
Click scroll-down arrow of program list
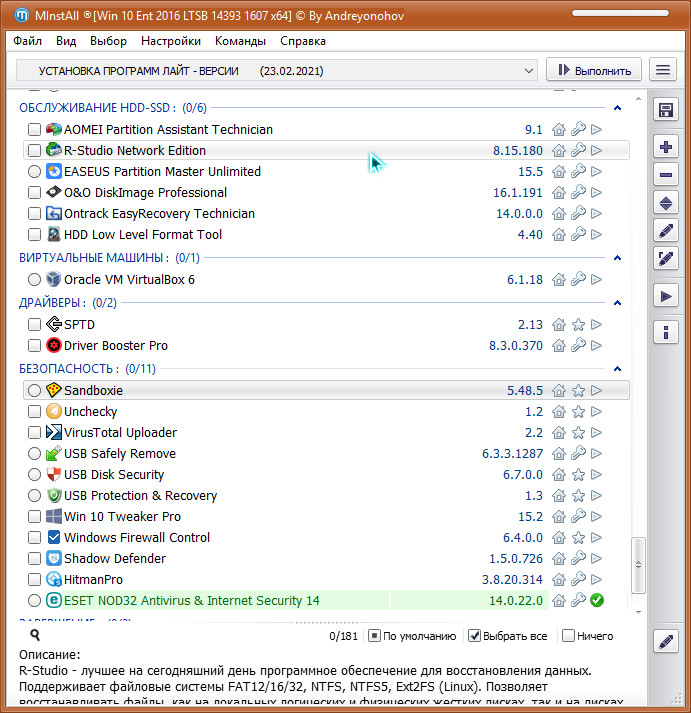638,612
